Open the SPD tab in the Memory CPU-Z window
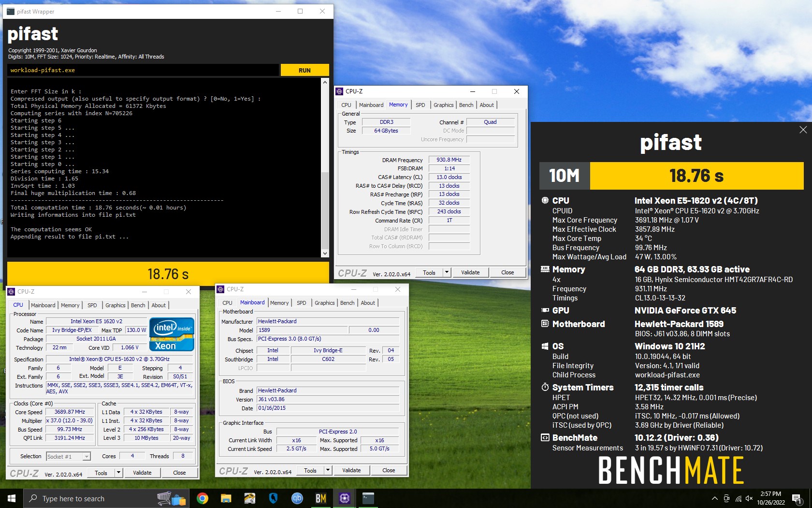This screenshot has width=812, height=508. (x=420, y=105)
